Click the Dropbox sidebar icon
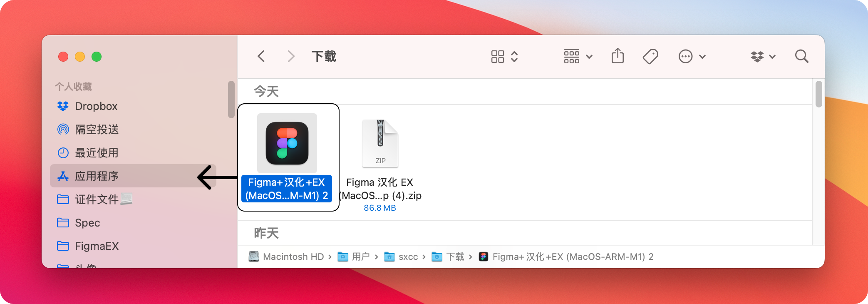Viewport: 868px width, 304px height. pyautogui.click(x=63, y=106)
